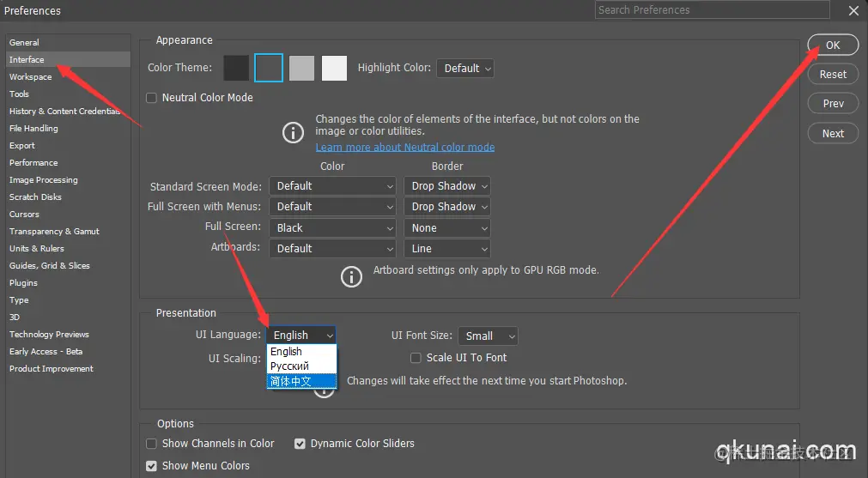Open the Highlight Color dropdown
Viewport: 868px width, 478px height.
tap(465, 68)
